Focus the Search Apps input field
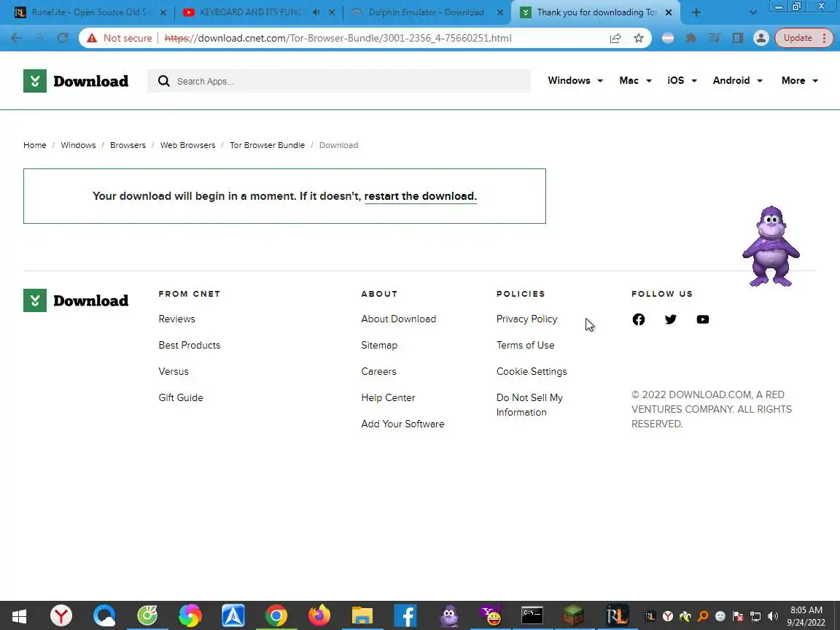Screen dimensions: 840x630 coord(338,81)
